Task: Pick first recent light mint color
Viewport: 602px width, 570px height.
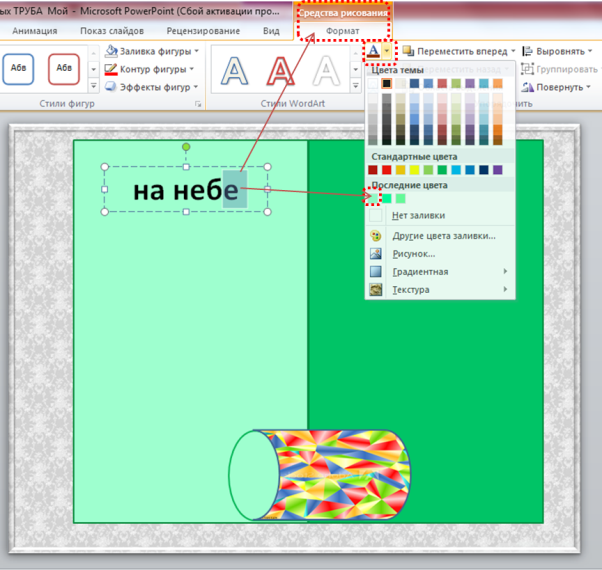Action: tap(372, 198)
